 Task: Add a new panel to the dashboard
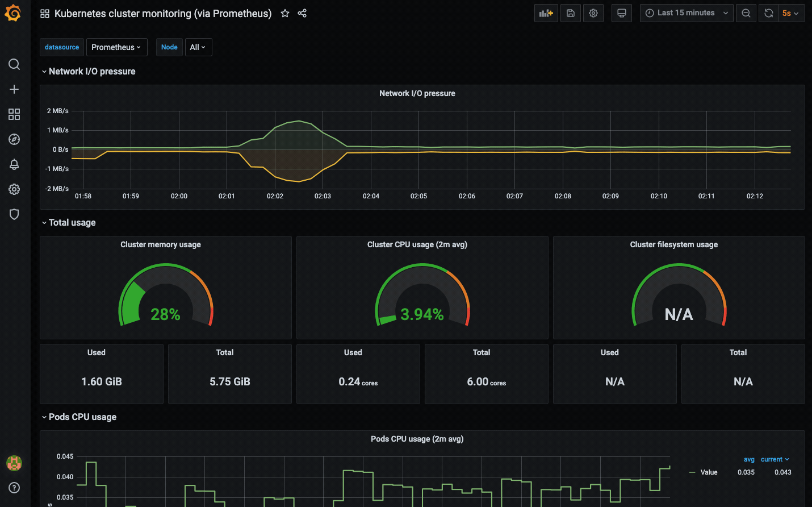point(546,13)
